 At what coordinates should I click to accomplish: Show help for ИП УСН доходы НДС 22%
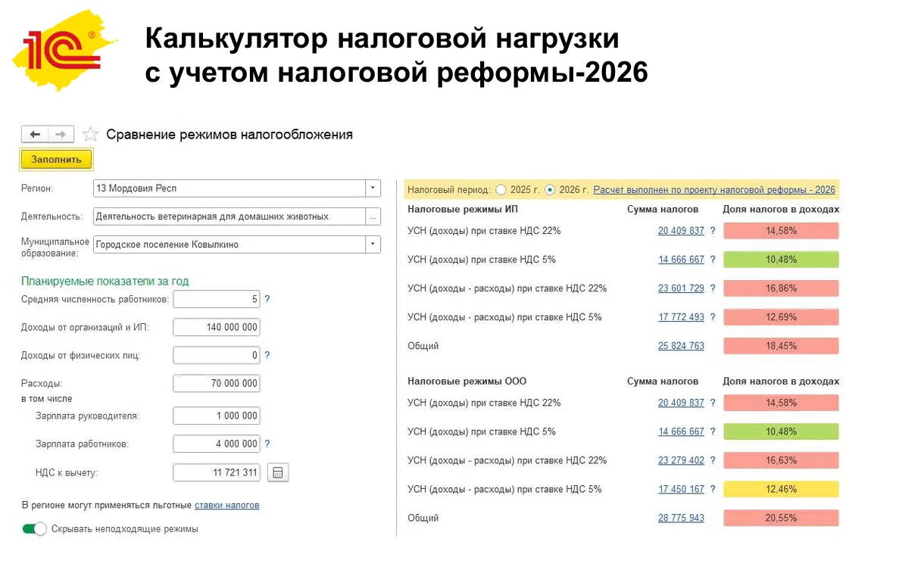712,231
